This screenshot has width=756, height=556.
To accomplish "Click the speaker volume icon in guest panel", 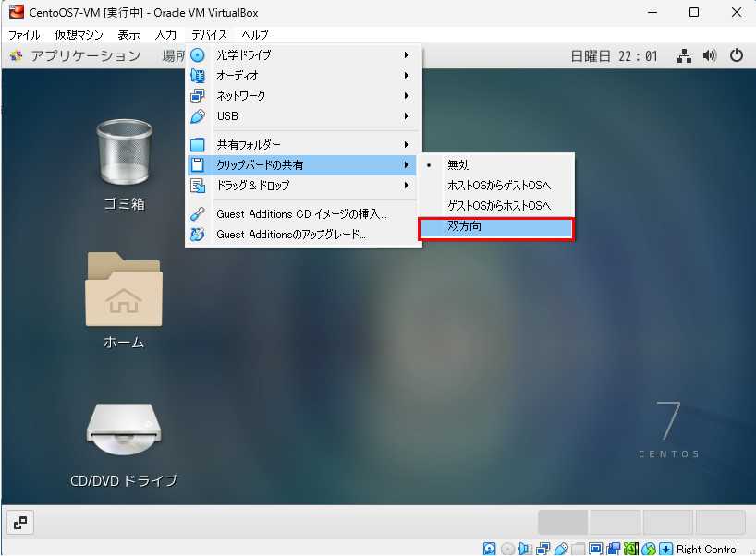I will (710, 55).
